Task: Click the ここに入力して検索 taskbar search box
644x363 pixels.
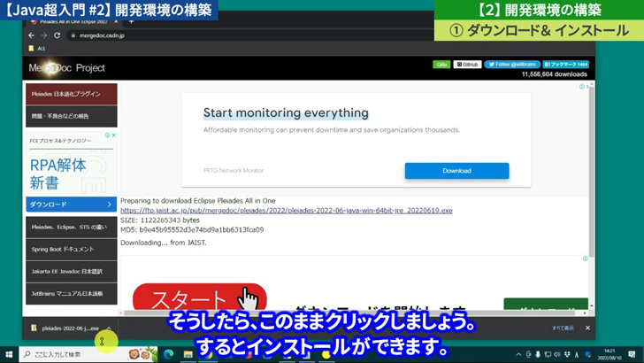Action: pos(88,354)
